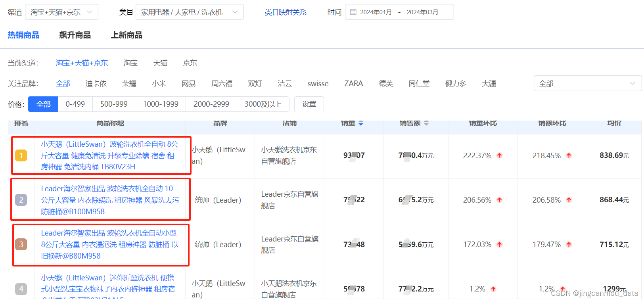Image resolution: width=644 pixels, height=301 pixels.
Task: Select price range 2000-2999
Action: pos(211,104)
